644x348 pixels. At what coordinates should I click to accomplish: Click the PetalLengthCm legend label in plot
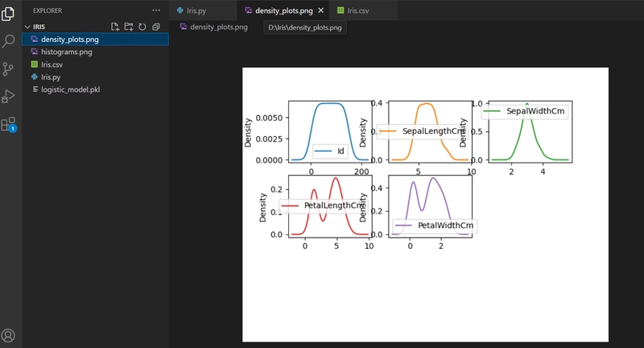tap(335, 205)
